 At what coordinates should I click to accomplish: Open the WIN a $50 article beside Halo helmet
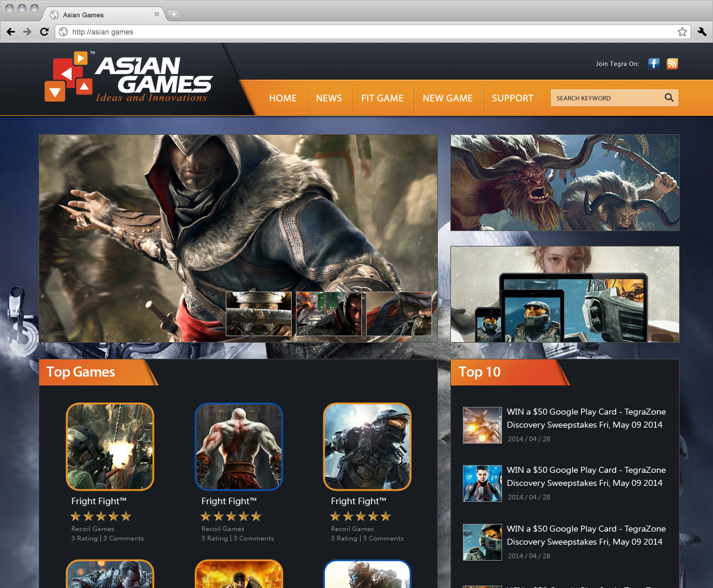coord(586,535)
